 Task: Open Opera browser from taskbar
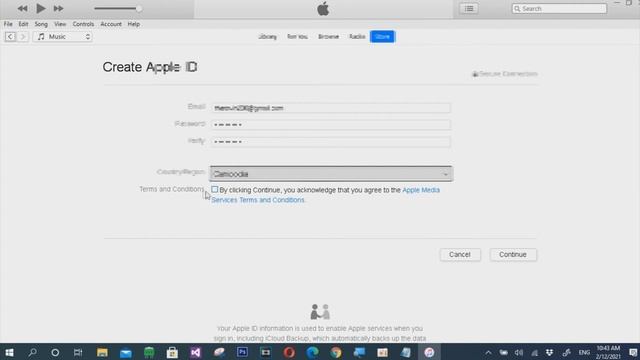tap(289, 352)
